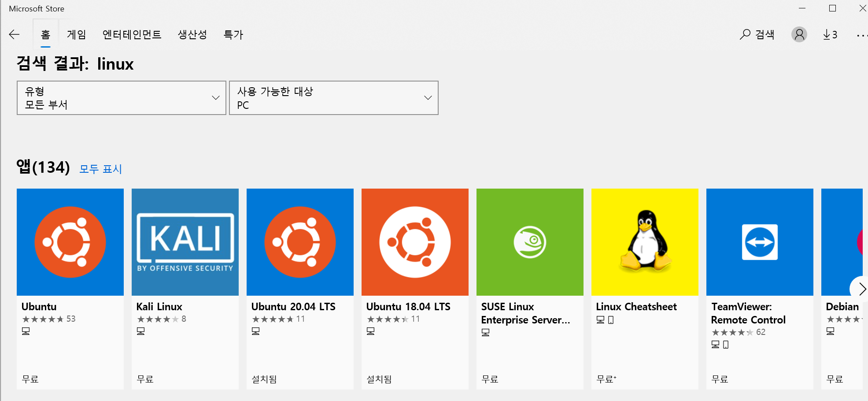Expand the 사용 가능한 대상 dropdown
This screenshot has width=868, height=401.
pyautogui.click(x=334, y=98)
